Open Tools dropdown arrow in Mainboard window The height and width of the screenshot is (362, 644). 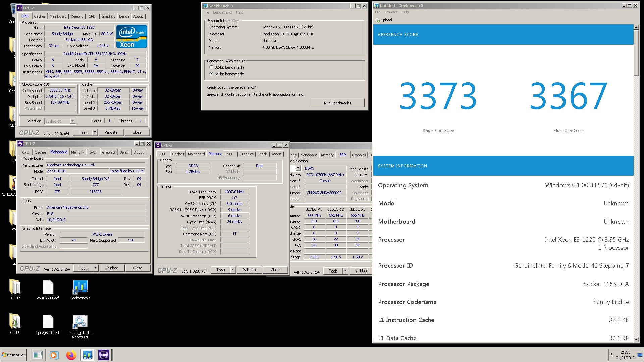coord(95,268)
